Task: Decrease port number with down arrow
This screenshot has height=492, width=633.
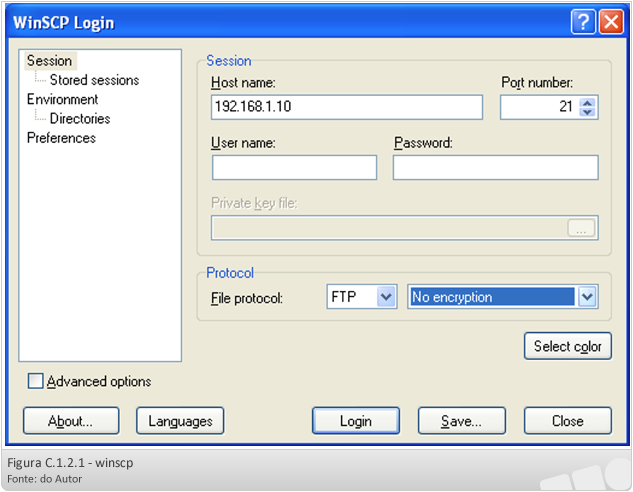Action: pyautogui.click(x=587, y=112)
